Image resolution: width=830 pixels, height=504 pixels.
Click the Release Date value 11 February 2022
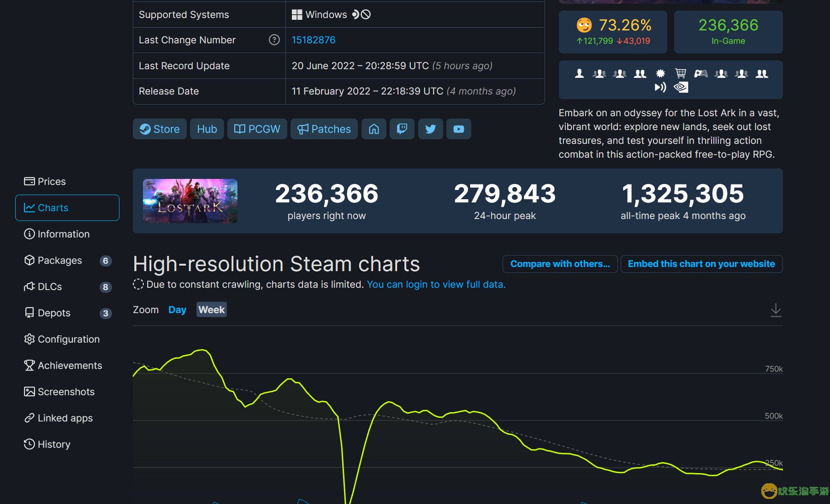(x=403, y=91)
